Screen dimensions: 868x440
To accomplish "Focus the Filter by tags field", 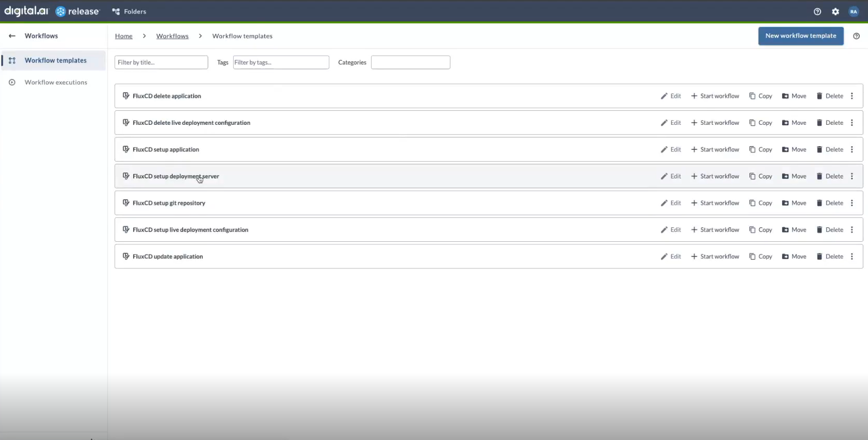I will click(x=281, y=62).
